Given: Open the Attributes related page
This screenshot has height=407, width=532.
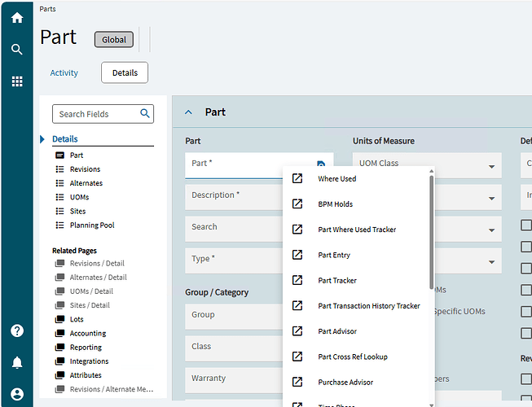Looking at the screenshot, I should coord(86,375).
